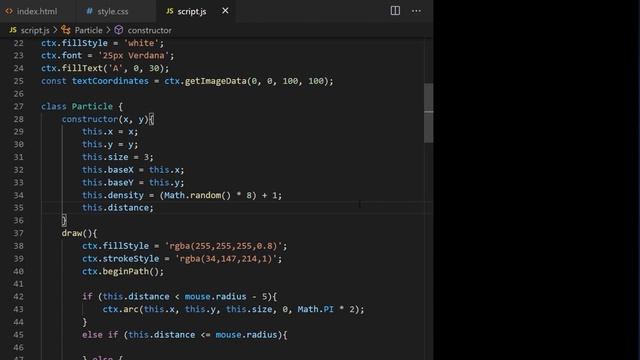Select the script.js tab

pyautogui.click(x=191, y=11)
